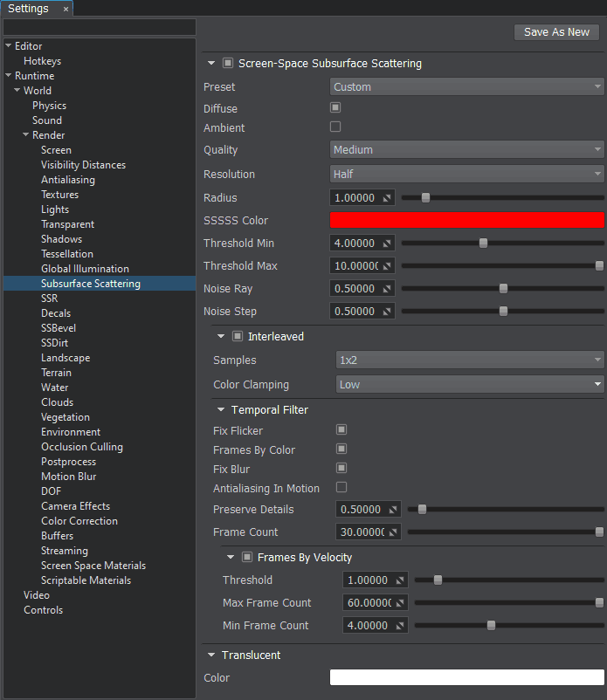Select Global Illumination in settings tree
The width and height of the screenshot is (607, 700).
85,269
